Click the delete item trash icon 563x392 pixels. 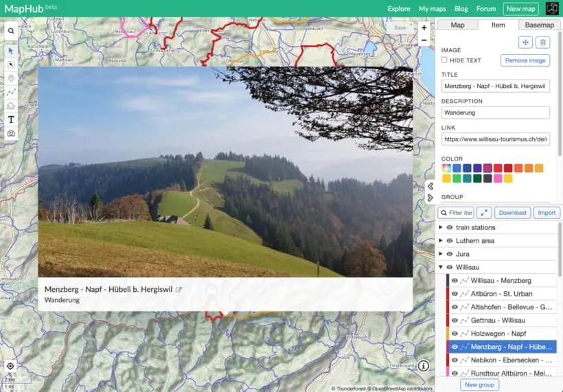542,43
